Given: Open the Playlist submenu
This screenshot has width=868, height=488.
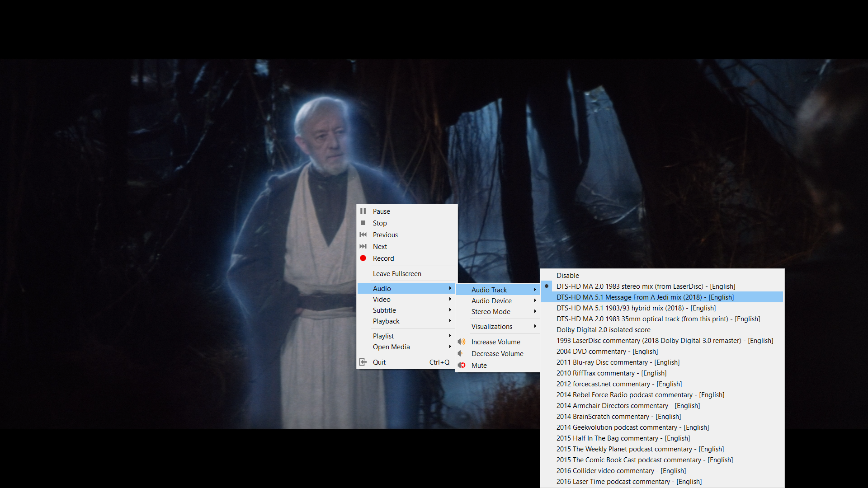Looking at the screenshot, I should pyautogui.click(x=406, y=336).
